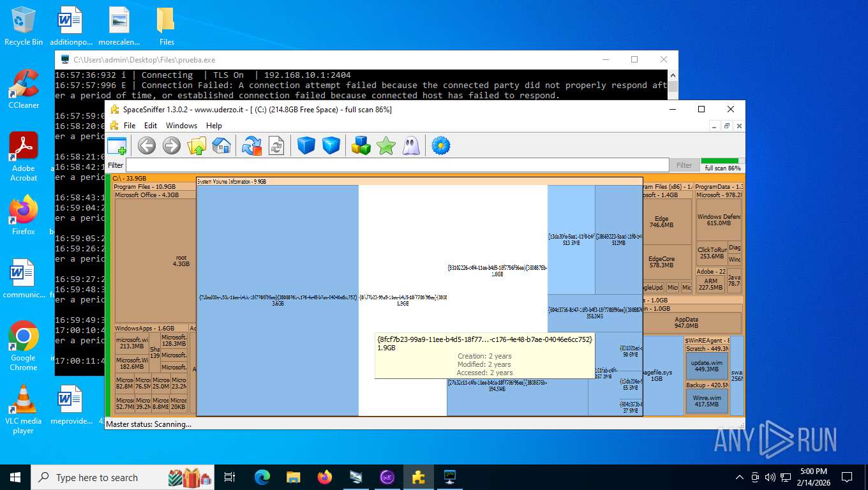Go forward with the right arrow icon
868x490 pixels.
[x=172, y=145]
